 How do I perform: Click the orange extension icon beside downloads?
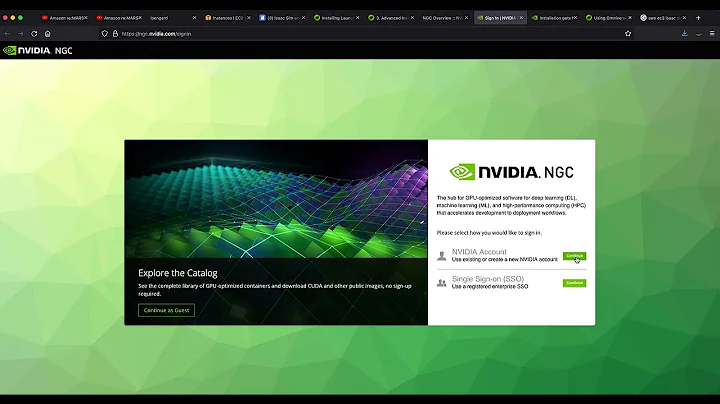pyautogui.click(x=698, y=34)
